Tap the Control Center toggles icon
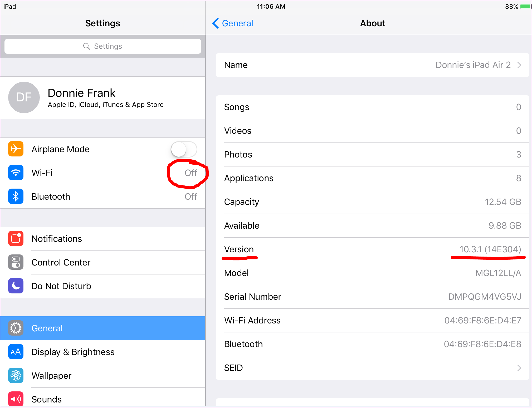The height and width of the screenshot is (408, 532). (x=16, y=262)
